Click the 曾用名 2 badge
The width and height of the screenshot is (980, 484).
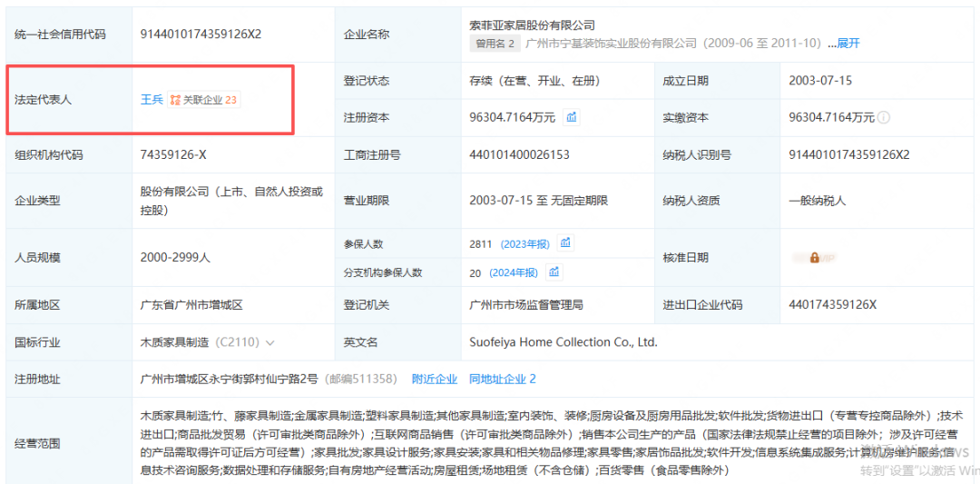click(495, 44)
